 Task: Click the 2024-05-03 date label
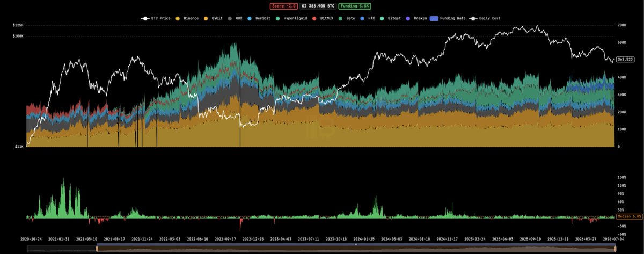point(392,238)
